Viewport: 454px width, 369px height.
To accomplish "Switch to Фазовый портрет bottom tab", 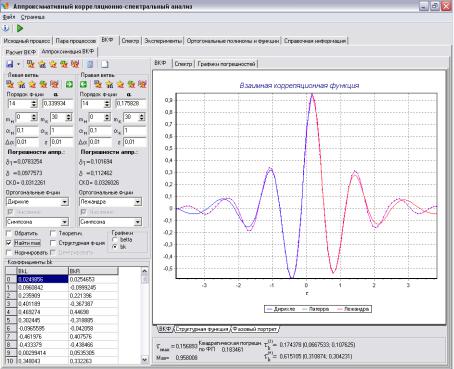I will (255, 329).
